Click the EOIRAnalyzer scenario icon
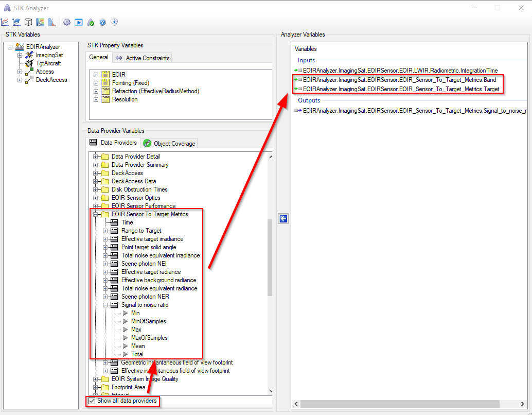 [x=20, y=47]
